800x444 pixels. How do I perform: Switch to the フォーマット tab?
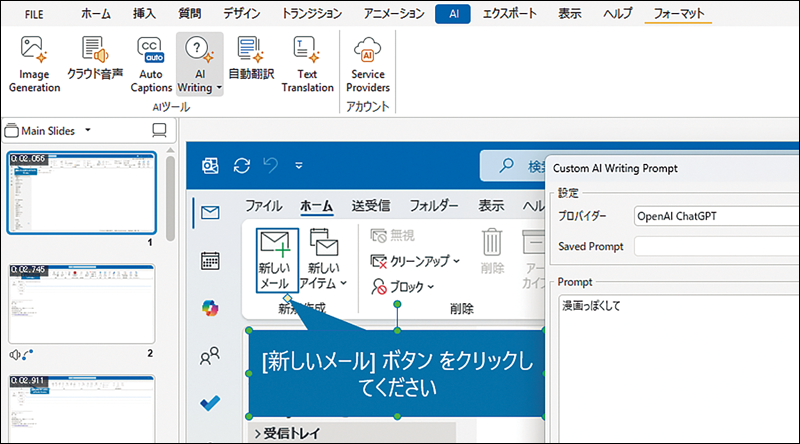click(678, 14)
